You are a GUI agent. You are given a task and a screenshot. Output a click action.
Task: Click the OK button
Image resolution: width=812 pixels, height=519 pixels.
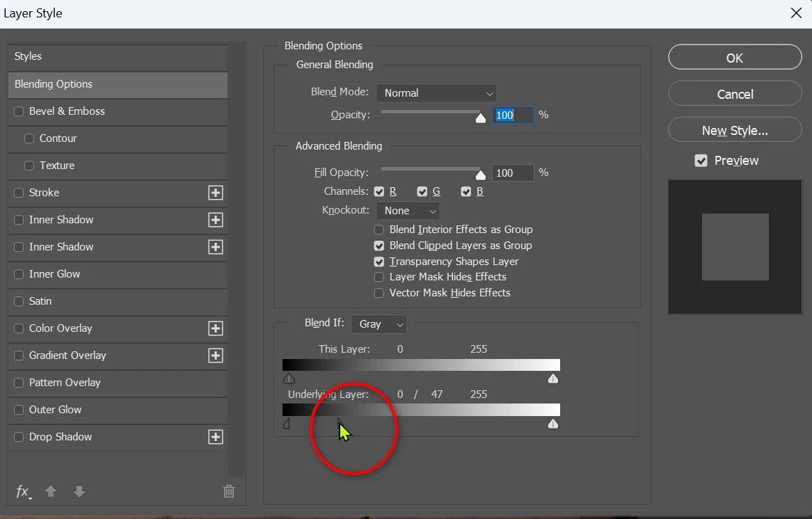click(x=735, y=58)
